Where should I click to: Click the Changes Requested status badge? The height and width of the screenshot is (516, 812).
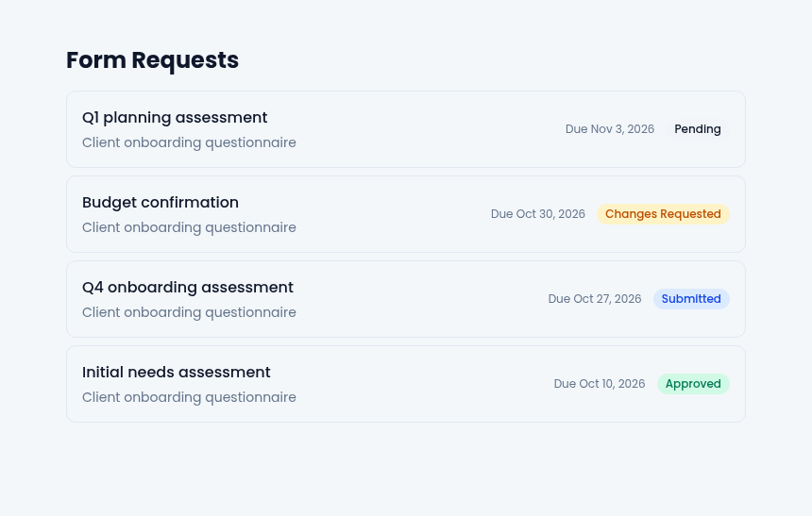tap(663, 214)
